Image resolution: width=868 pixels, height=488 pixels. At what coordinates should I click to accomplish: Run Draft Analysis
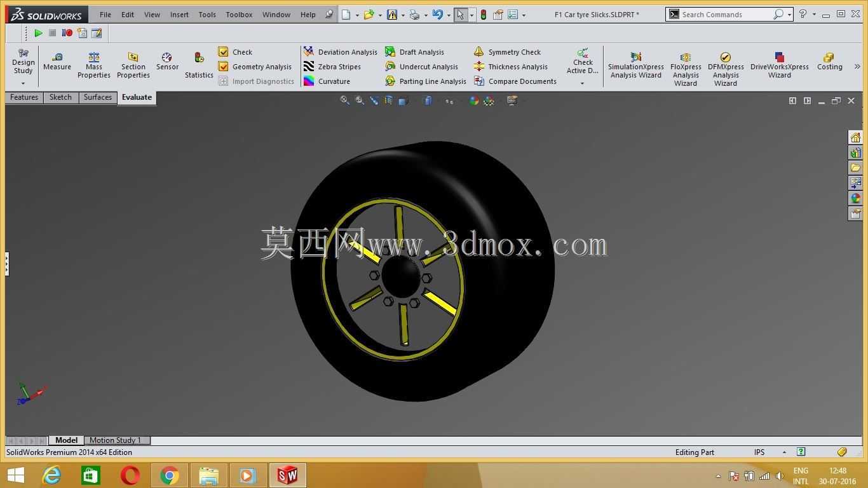pyautogui.click(x=414, y=52)
